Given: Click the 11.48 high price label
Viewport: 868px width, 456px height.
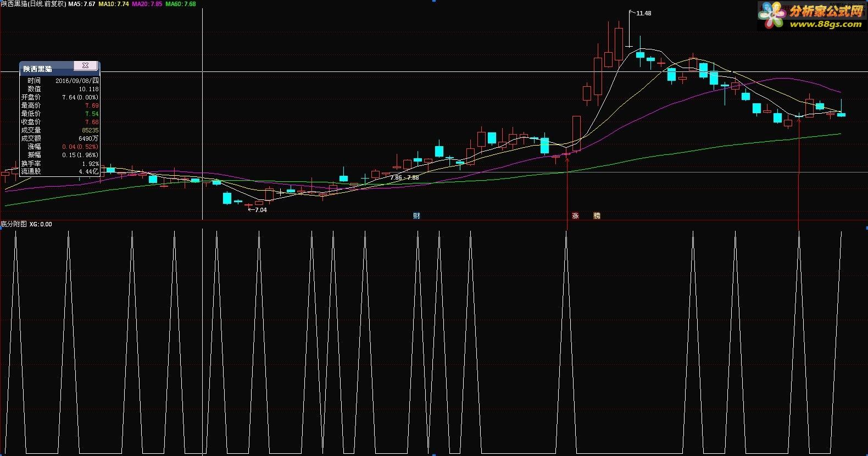Looking at the screenshot, I should 643,13.
